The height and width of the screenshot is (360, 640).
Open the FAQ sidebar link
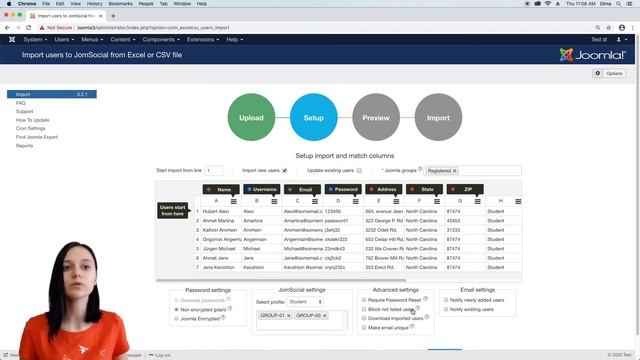click(x=20, y=103)
